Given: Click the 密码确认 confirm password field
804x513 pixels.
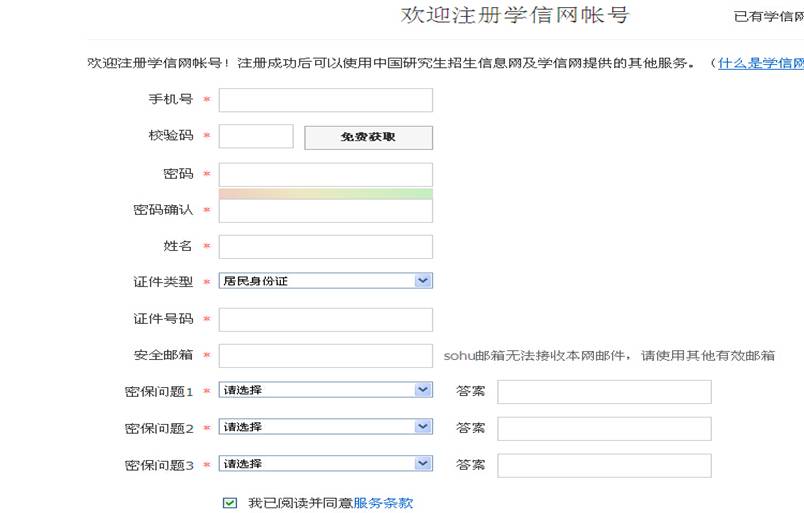Looking at the screenshot, I should coord(325,211).
